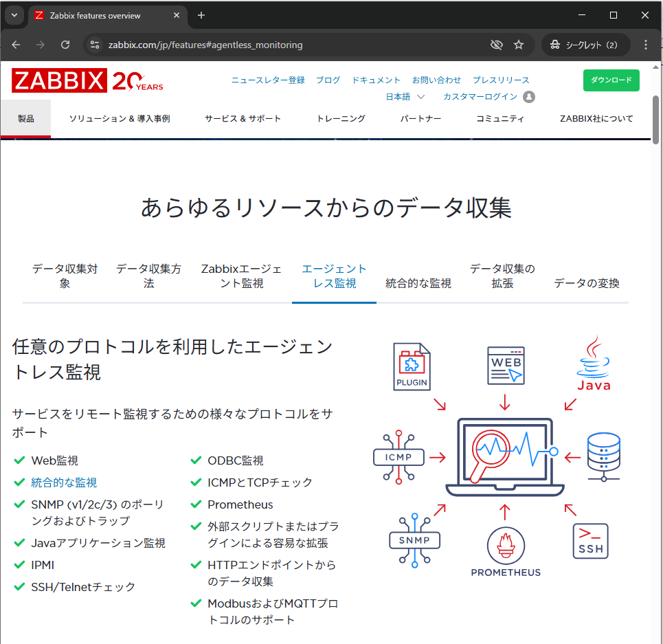Click the SSH terminal icon
This screenshot has height=644, width=663.
point(589,542)
